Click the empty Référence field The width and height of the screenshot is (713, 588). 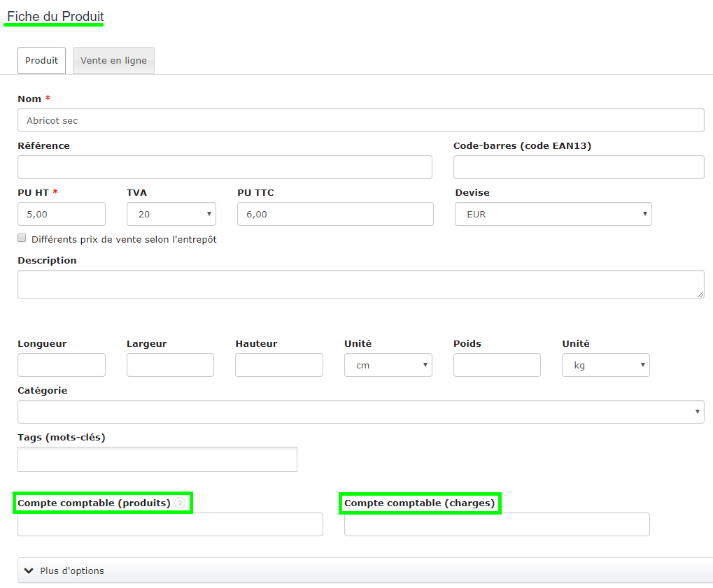point(224,166)
